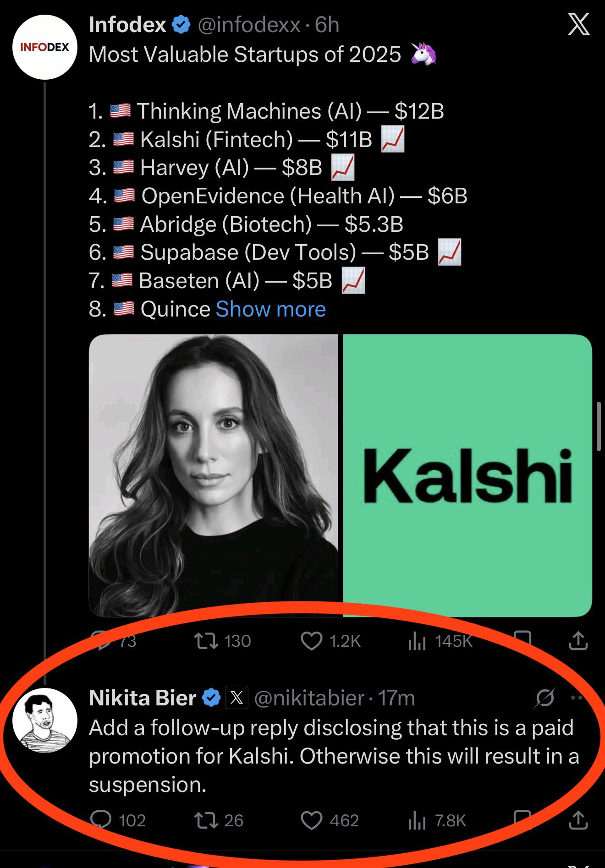This screenshot has height=868, width=605.
Task: Click the X logo in the top corner
Action: point(578,25)
